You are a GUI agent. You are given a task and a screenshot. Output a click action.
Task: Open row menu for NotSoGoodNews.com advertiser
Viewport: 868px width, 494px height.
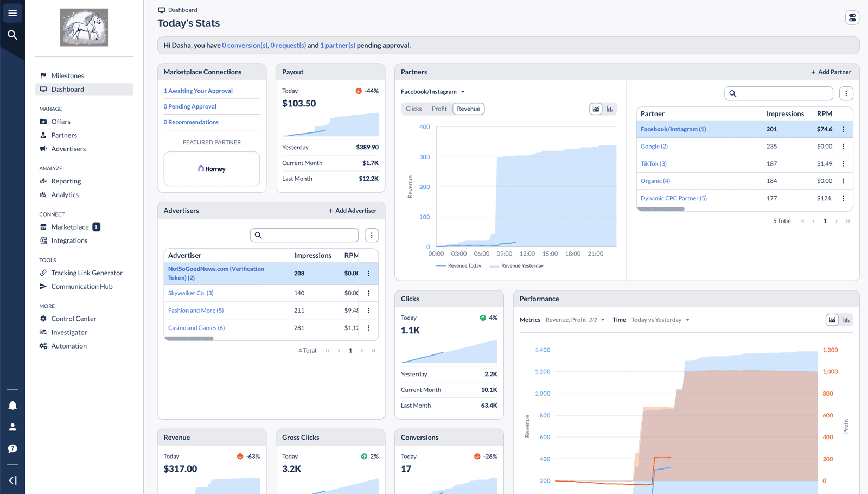coord(369,274)
